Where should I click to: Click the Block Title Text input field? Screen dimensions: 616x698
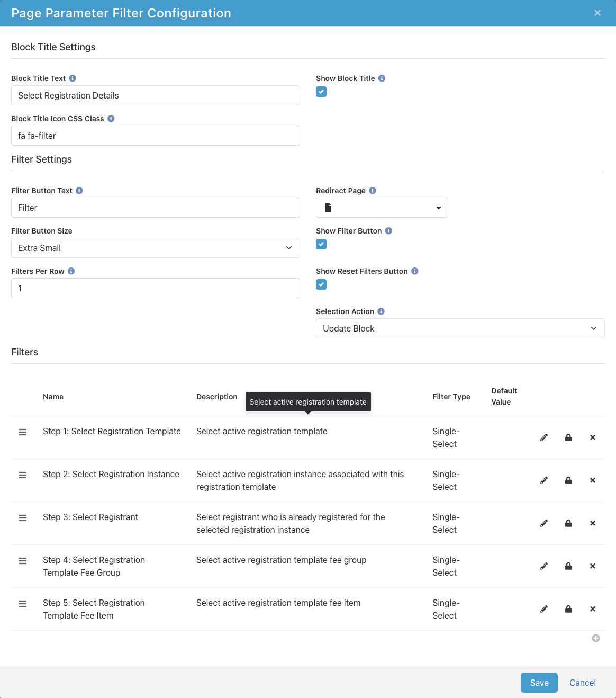tap(155, 95)
